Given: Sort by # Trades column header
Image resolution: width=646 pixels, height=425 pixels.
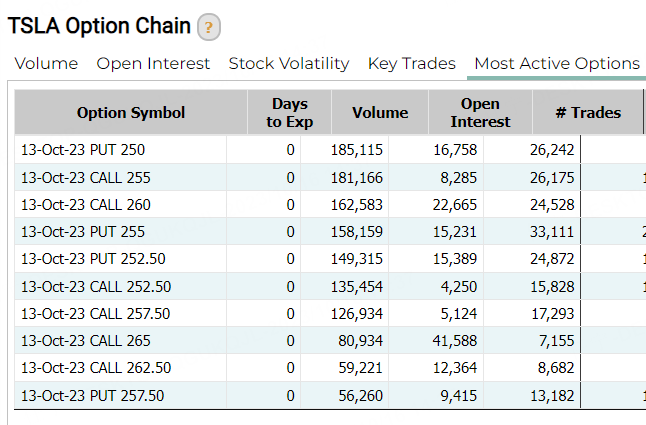Looking at the screenshot, I should 588,112.
